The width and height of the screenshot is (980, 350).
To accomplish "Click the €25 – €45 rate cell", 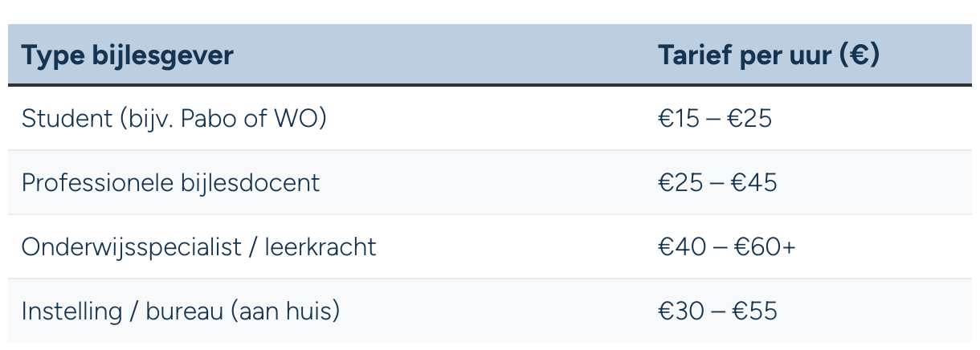I will point(717,183).
